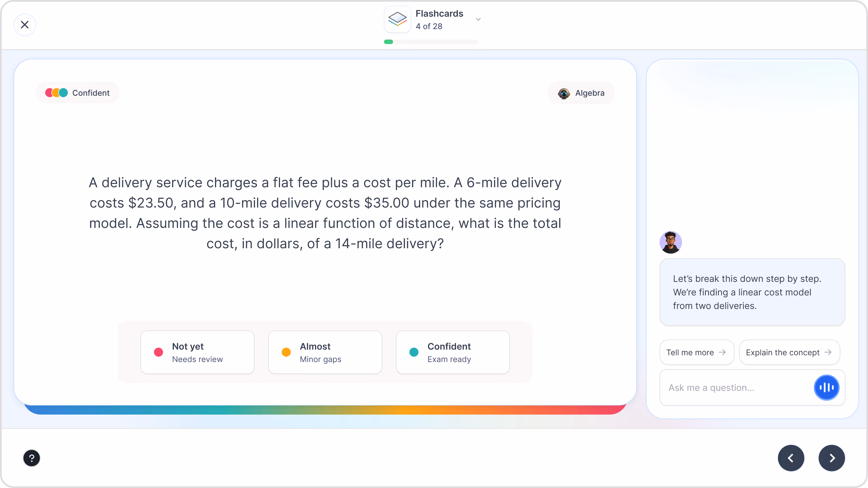Open the help question mark icon
This screenshot has width=868, height=488.
32,458
